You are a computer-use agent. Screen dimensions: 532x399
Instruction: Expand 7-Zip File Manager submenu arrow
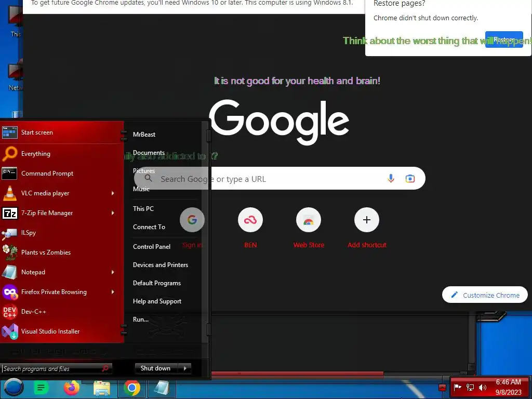tap(113, 212)
